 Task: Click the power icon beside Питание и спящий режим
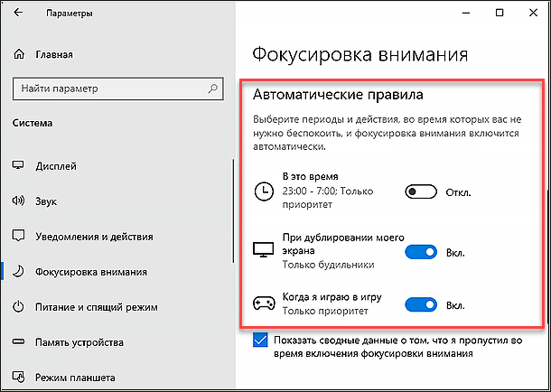point(20,305)
